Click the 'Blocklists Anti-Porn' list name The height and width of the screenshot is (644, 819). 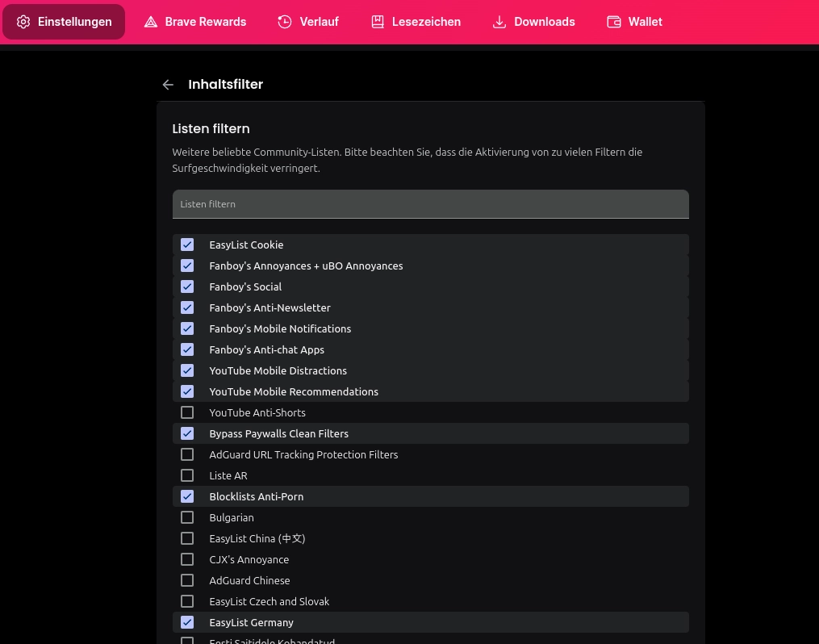click(256, 496)
